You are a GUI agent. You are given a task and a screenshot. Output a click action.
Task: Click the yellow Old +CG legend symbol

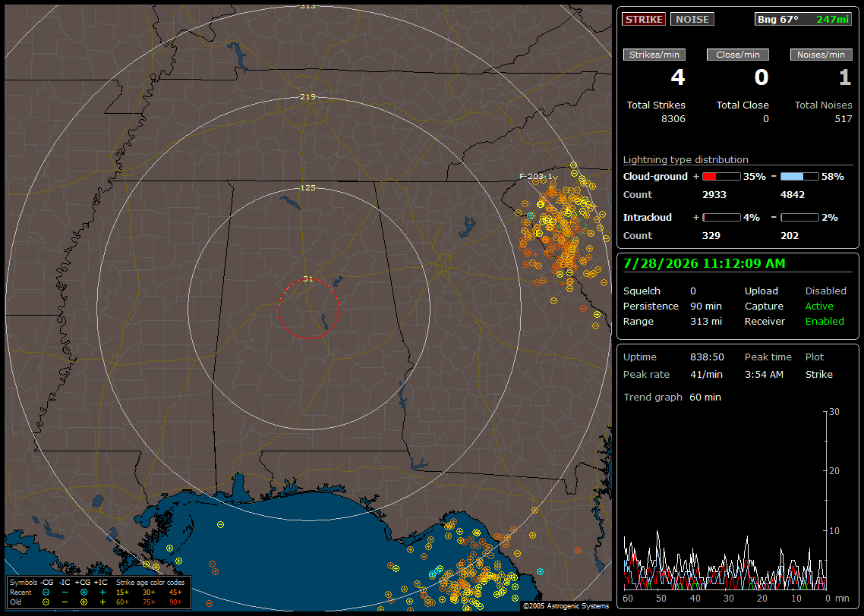pos(84,602)
